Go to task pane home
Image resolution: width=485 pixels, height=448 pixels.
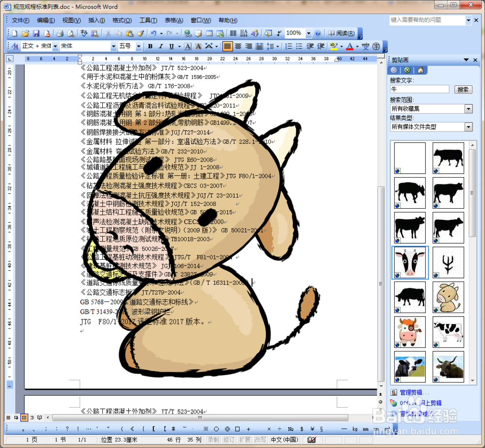pyautogui.click(x=420, y=70)
